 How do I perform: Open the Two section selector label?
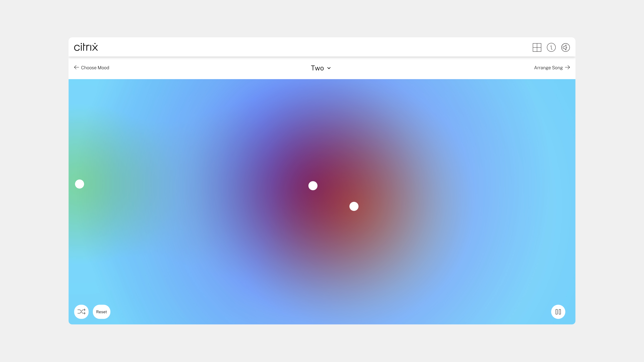[317, 68]
